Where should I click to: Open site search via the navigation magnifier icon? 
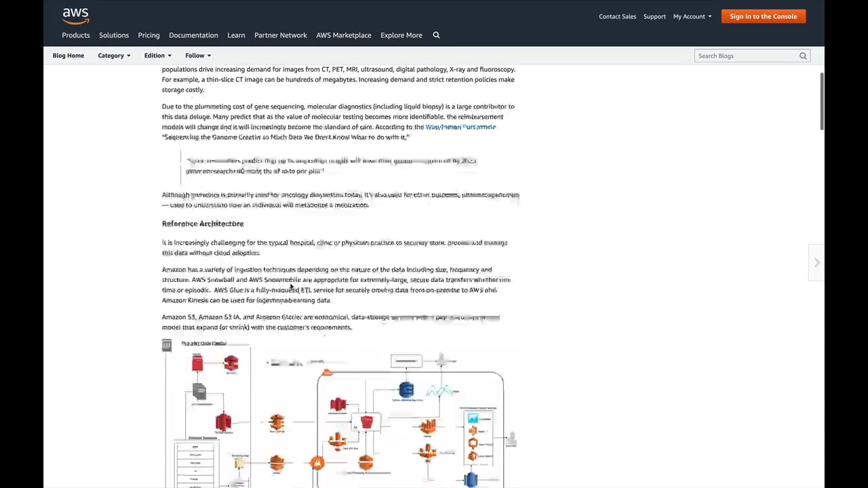point(436,35)
